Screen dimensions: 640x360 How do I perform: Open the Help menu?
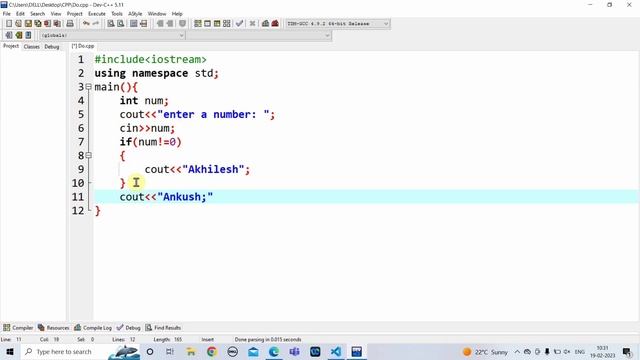point(177,13)
